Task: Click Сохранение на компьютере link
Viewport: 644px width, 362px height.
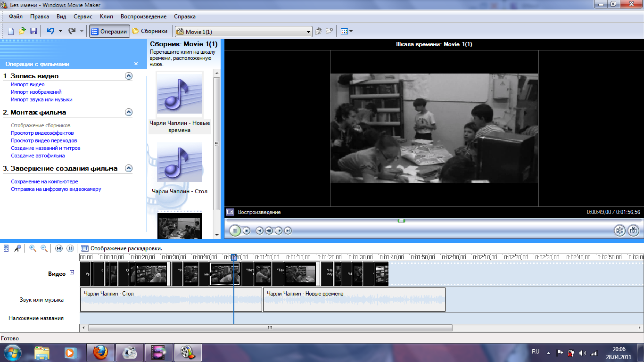Action: pos(44,182)
